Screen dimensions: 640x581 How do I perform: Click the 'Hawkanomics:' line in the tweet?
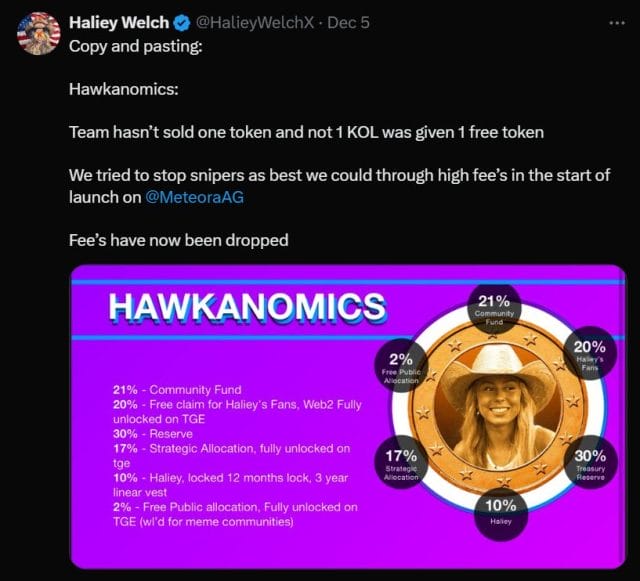[124, 89]
